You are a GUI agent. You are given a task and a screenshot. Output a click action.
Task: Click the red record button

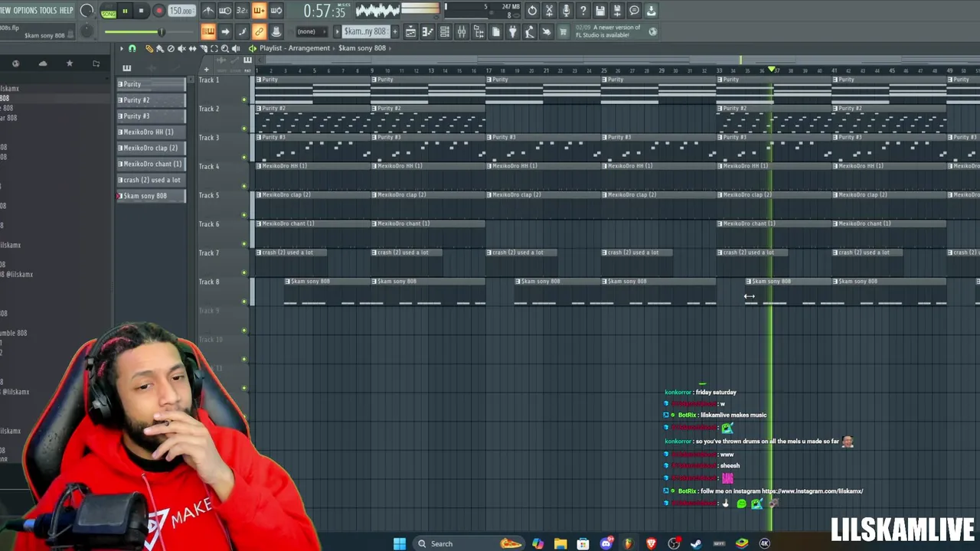point(158,11)
